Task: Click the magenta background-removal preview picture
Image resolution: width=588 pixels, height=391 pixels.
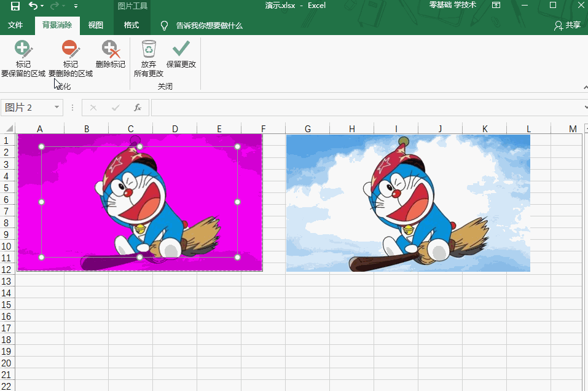Action: click(x=140, y=202)
